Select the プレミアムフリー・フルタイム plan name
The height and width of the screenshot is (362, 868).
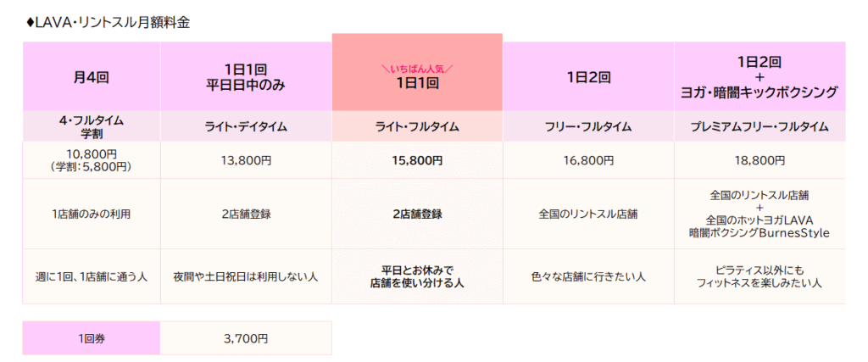click(x=759, y=126)
